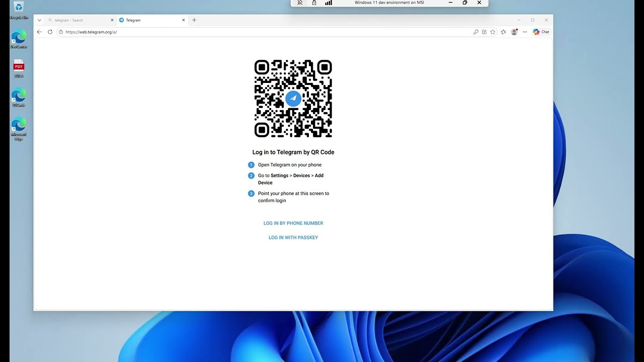Open Edge Settings and more menu
Image resolution: width=644 pixels, height=362 pixels.
tap(525, 32)
